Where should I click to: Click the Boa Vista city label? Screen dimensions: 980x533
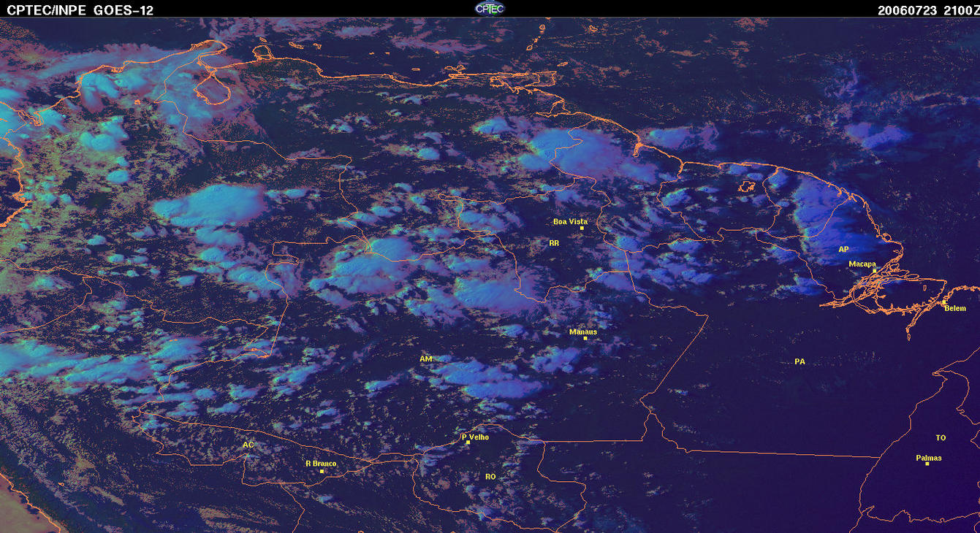570,221
